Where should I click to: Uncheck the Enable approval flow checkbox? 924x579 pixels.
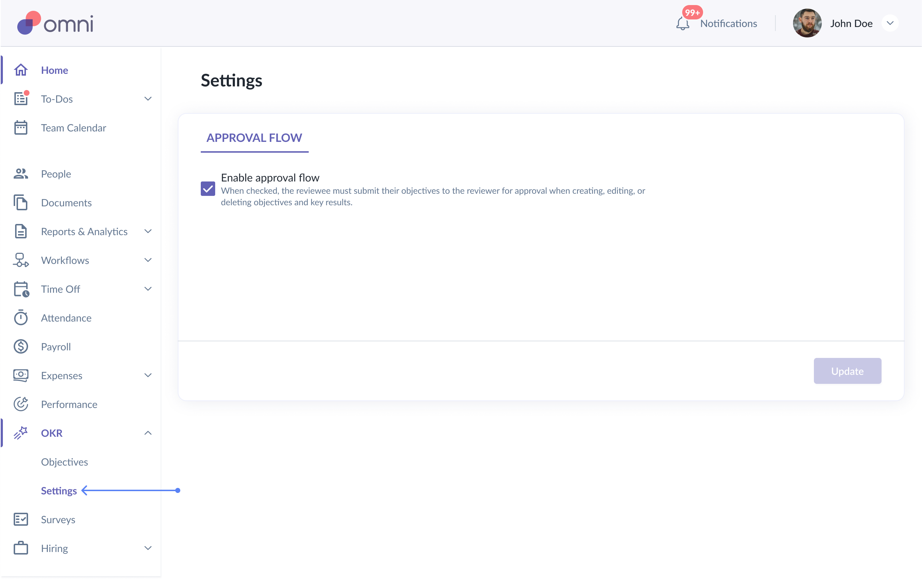[208, 189]
